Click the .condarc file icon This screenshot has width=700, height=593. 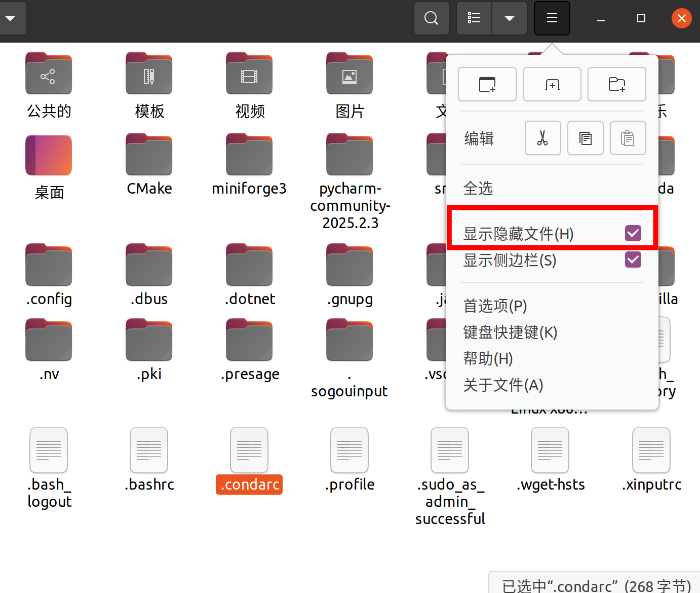[x=249, y=450]
